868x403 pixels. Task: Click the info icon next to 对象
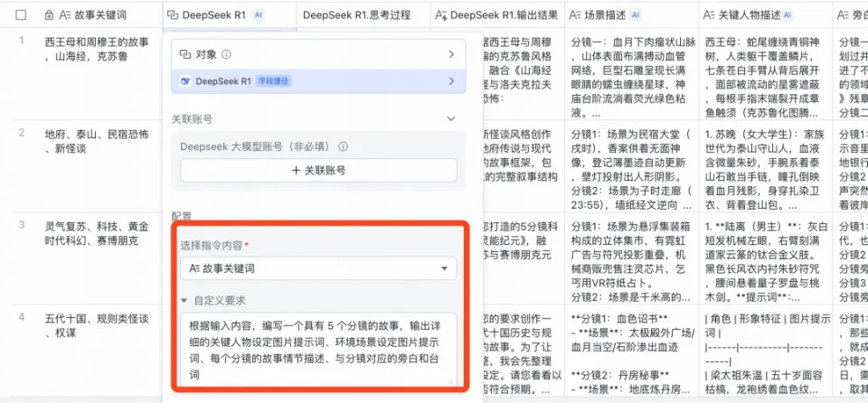[226, 54]
